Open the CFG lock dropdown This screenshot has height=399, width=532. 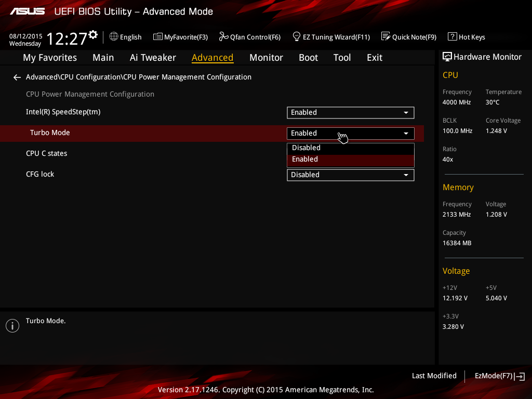pyautogui.click(x=351, y=175)
